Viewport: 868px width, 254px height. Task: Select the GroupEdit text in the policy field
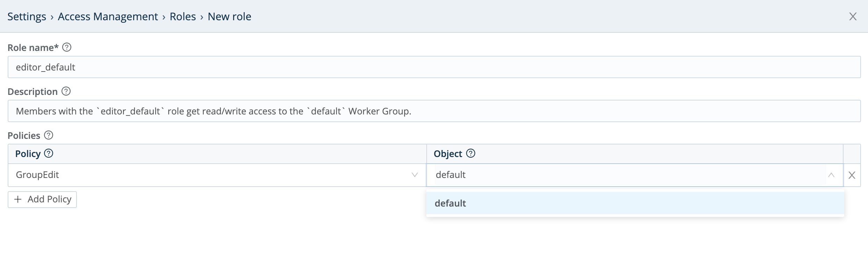coord(37,175)
